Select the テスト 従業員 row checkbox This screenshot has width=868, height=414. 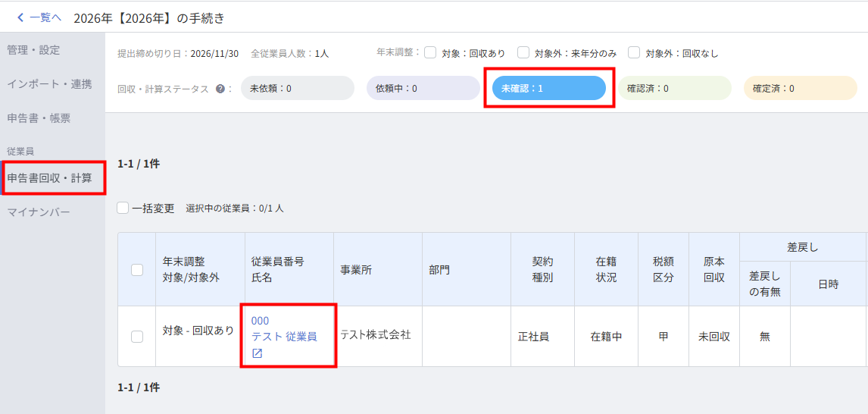click(137, 337)
